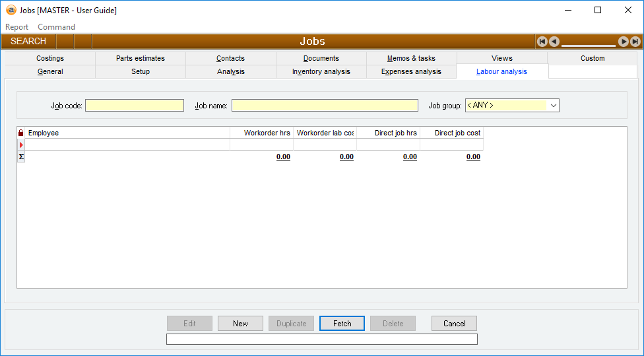Image resolution: width=644 pixels, height=356 pixels.
Task: Click the red lock icon in grid header
Action: [20, 133]
